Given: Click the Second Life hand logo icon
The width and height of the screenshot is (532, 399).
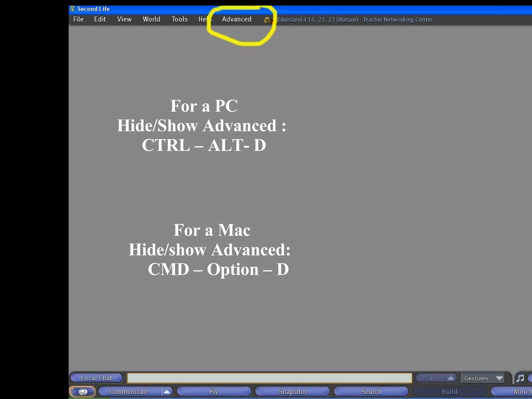Looking at the screenshot, I should (72, 9).
